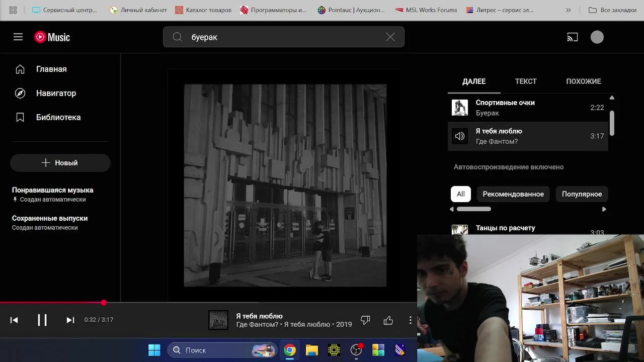Click queue scrollbar up arrow

coord(612,98)
